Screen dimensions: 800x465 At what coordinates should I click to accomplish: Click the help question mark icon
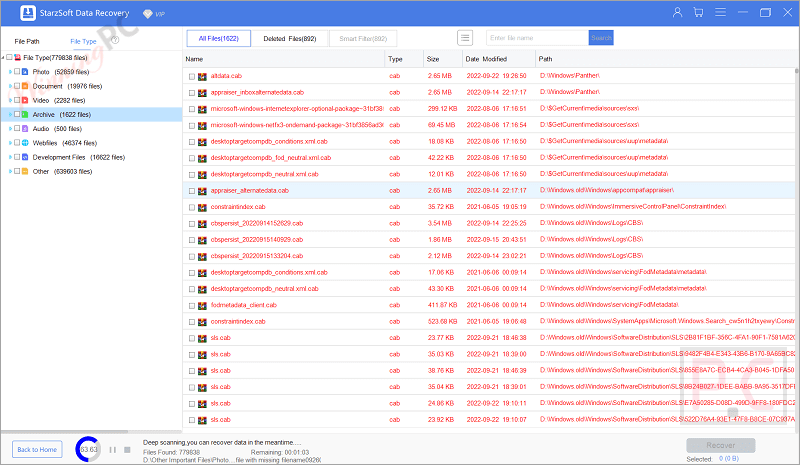pyautogui.click(x=115, y=40)
